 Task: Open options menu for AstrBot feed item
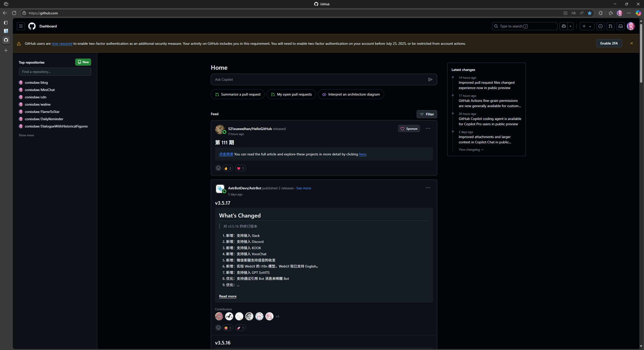(x=428, y=188)
